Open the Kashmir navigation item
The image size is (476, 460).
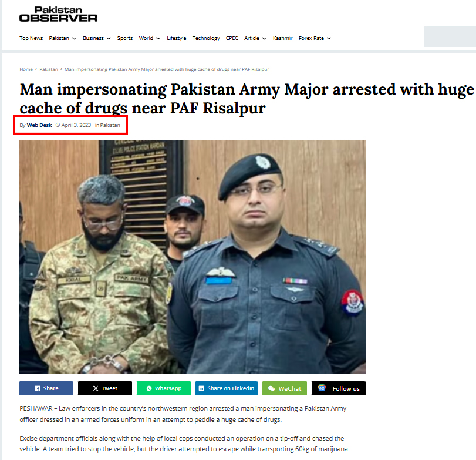[x=283, y=38]
